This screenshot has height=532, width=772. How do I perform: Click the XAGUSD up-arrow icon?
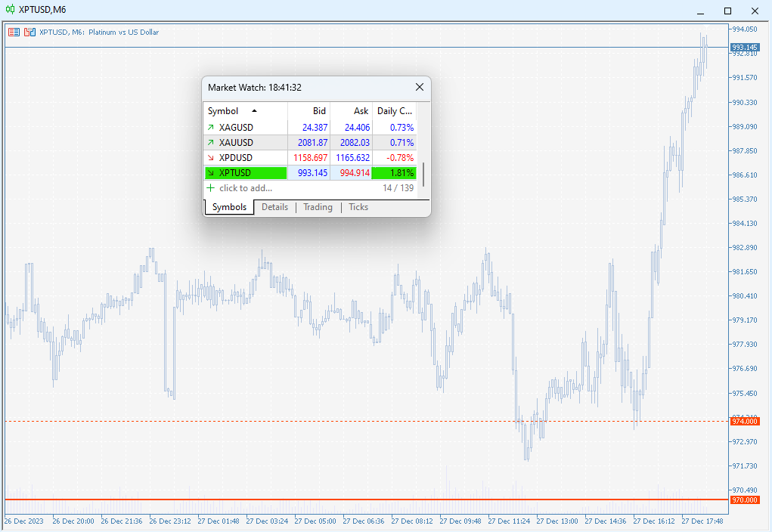[211, 128]
